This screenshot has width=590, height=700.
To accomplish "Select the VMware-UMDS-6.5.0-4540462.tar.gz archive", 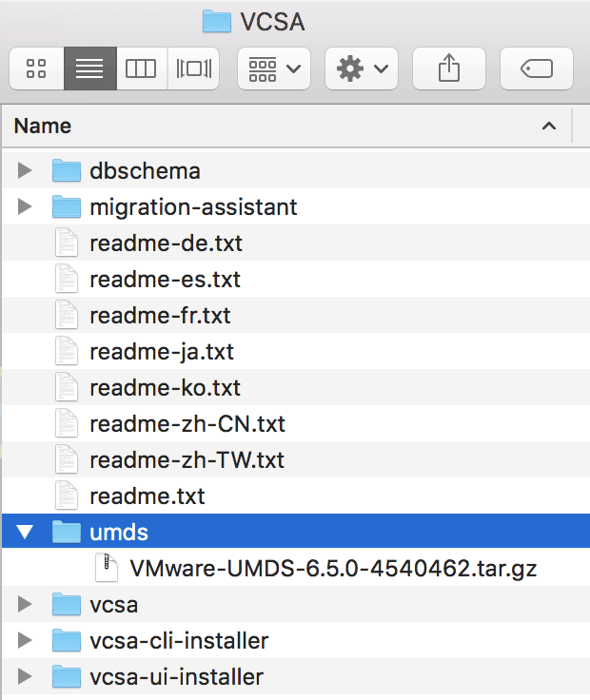I will click(333, 569).
